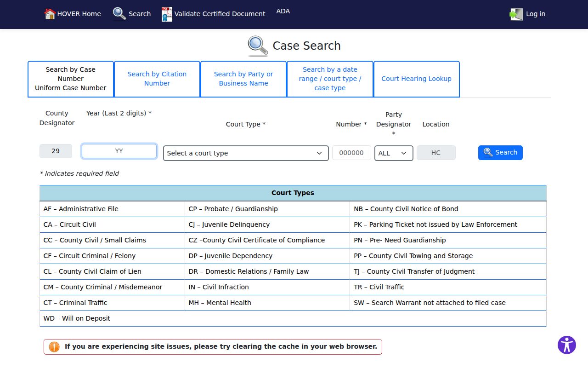The image size is (588, 368).
Task: Click 'CF – Circuit Criminal / Felony' cell
Action: 112,256
